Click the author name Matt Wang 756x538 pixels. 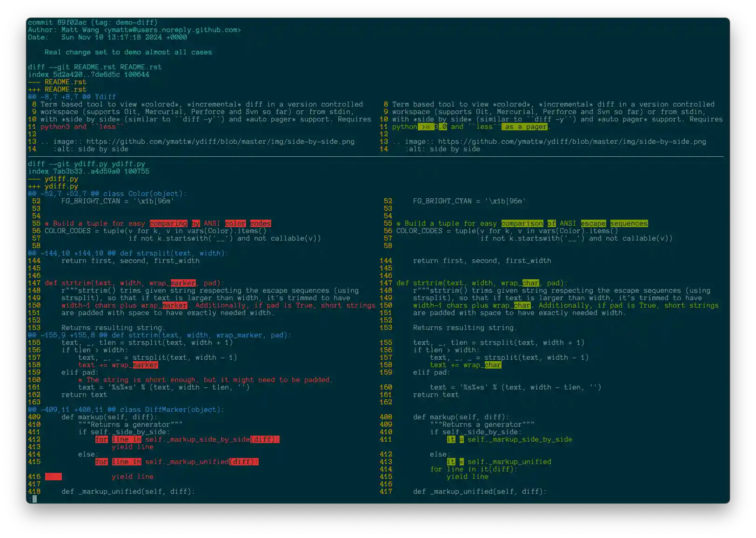[x=80, y=30]
